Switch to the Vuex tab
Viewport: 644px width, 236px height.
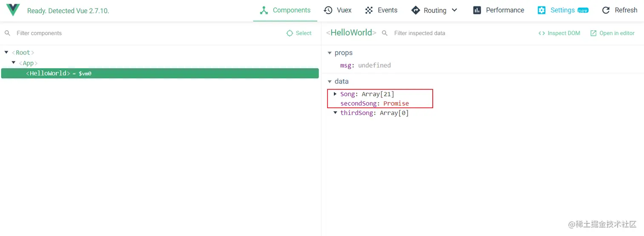[337, 10]
